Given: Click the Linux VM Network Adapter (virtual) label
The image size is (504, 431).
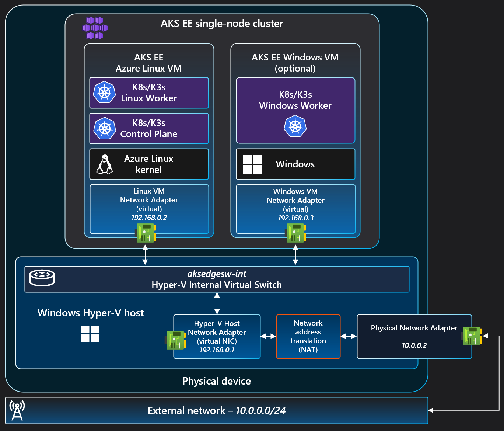Looking at the screenshot, I should click(149, 200).
